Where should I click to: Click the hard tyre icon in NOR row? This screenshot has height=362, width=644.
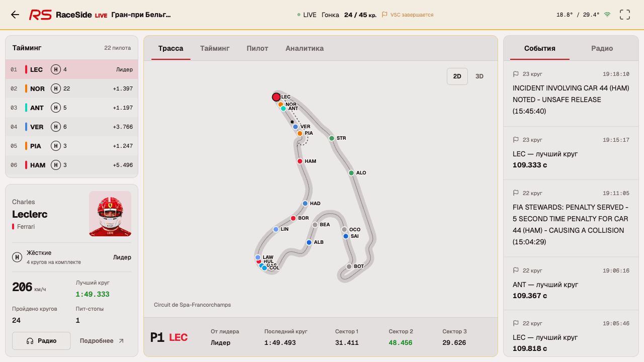pyautogui.click(x=56, y=88)
